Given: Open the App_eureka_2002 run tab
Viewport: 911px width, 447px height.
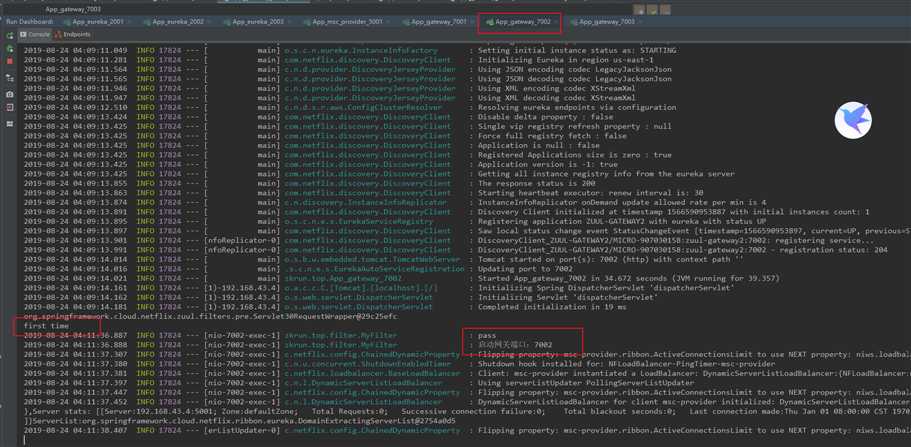Looking at the screenshot, I should [x=178, y=22].
